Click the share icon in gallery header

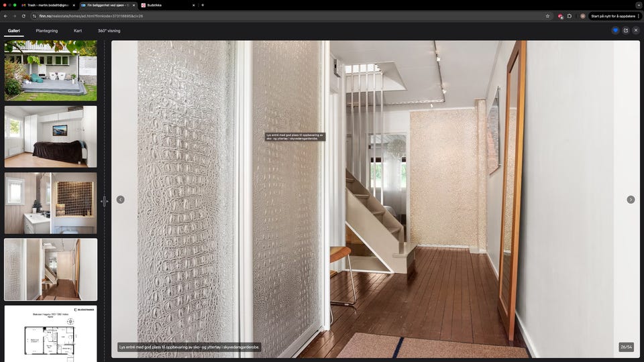pyautogui.click(x=625, y=30)
